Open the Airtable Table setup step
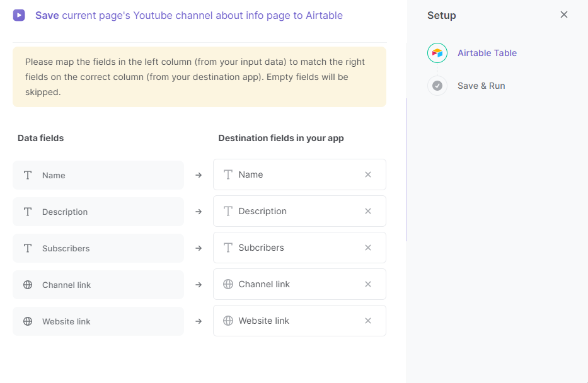This screenshot has height=383, width=588. pyautogui.click(x=487, y=53)
